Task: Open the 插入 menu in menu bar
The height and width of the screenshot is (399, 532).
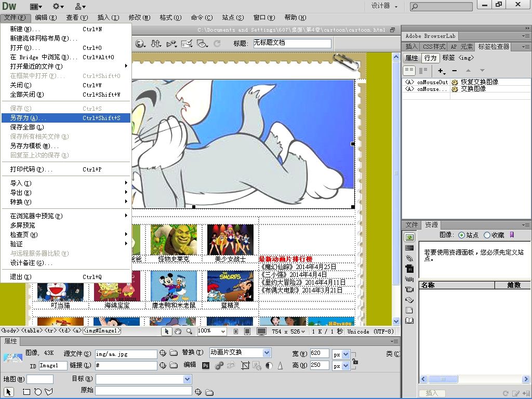Action: click(108, 18)
